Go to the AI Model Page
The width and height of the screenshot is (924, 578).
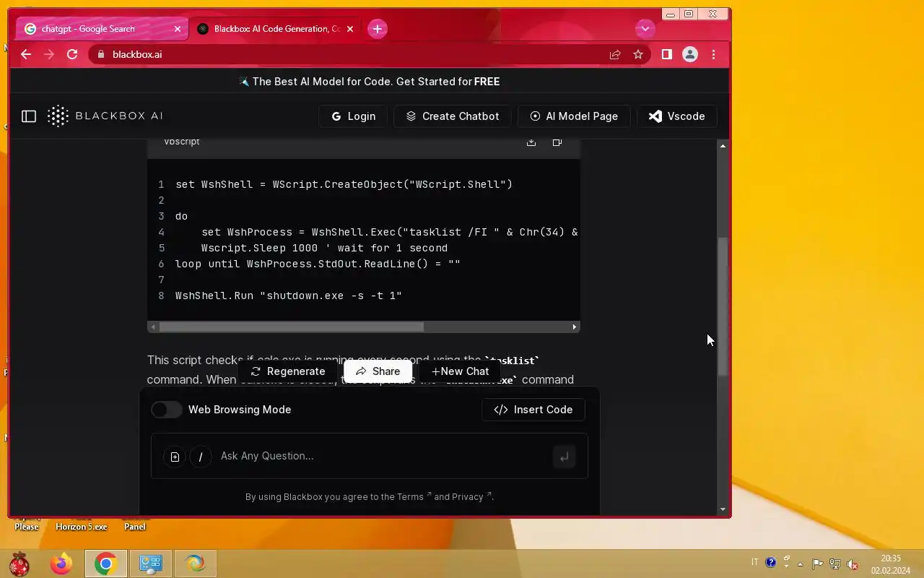tap(574, 116)
